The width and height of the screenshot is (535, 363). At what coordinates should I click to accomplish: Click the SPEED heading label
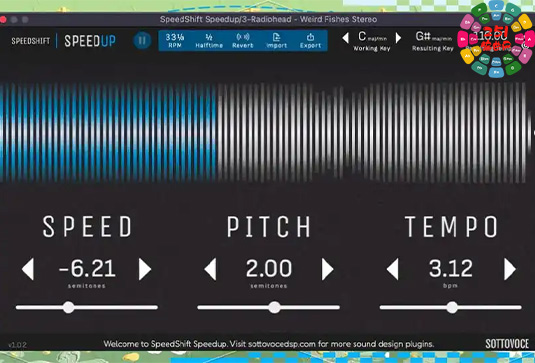[87, 226]
